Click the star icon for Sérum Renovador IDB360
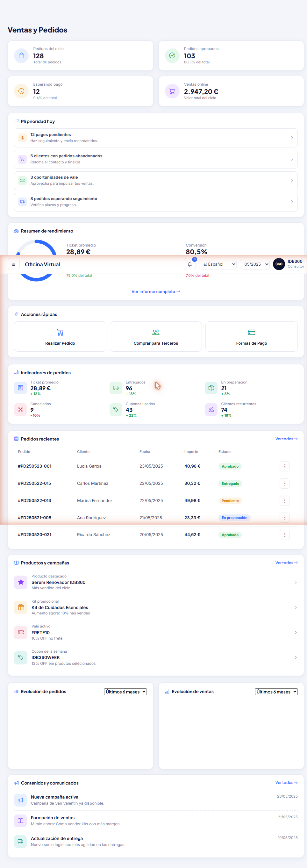Image resolution: width=307 pixels, height=868 pixels. (21, 582)
